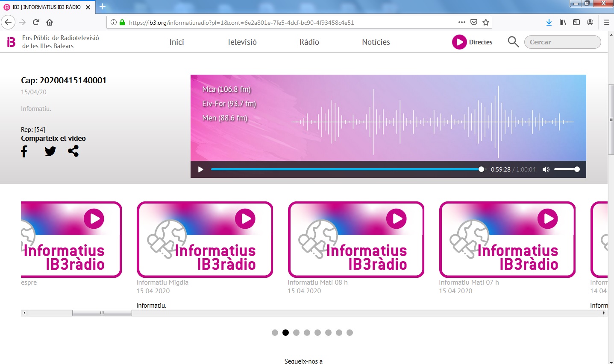Mute the audio player
The image size is (614, 364).
pyautogui.click(x=546, y=169)
